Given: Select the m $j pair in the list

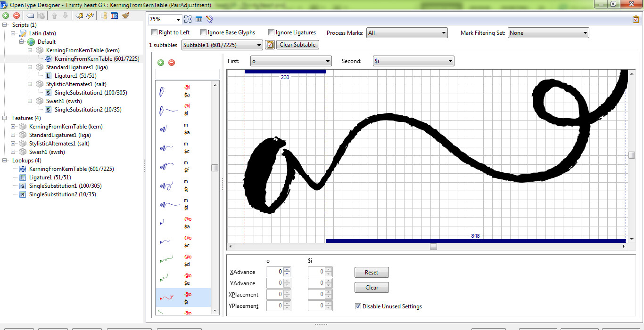Looking at the screenshot, I should [x=183, y=185].
